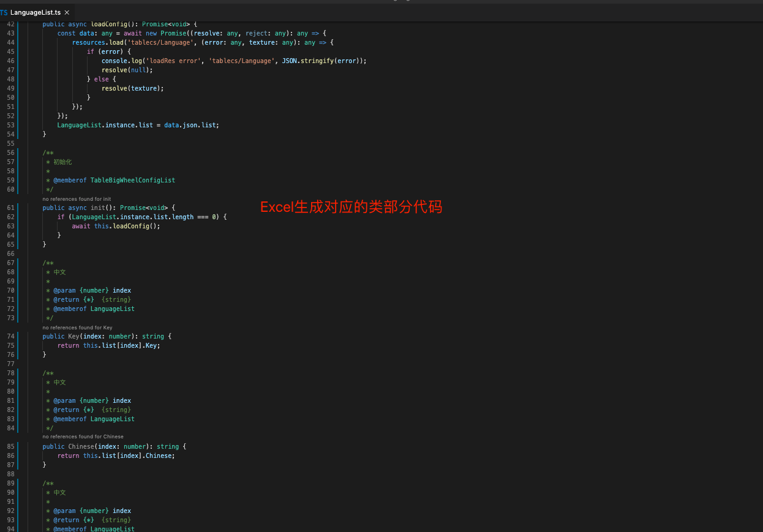Click the 'no references found for init' CodeLens
This screenshot has height=532, width=763.
[x=77, y=198]
